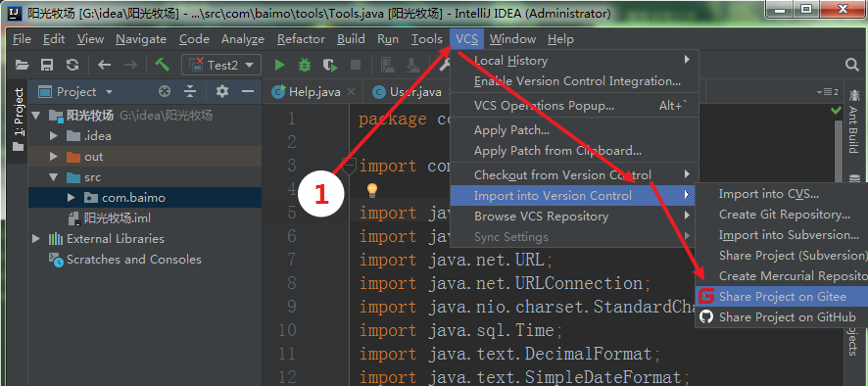Image resolution: width=868 pixels, height=386 pixels.
Task: Start debugging with the green bug icon
Action: 305,66
